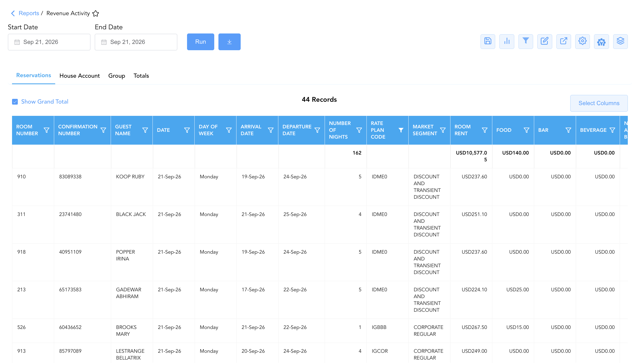Filter the Food column
632x364 pixels.
click(527, 130)
